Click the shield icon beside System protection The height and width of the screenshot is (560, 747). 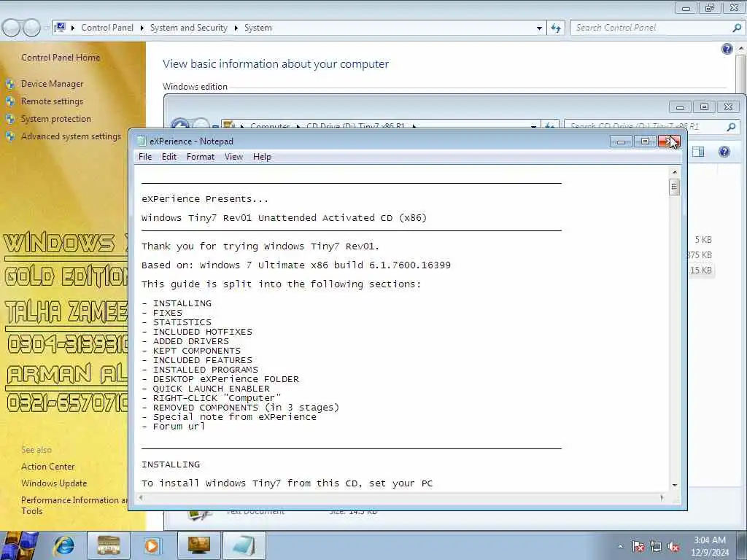10,119
